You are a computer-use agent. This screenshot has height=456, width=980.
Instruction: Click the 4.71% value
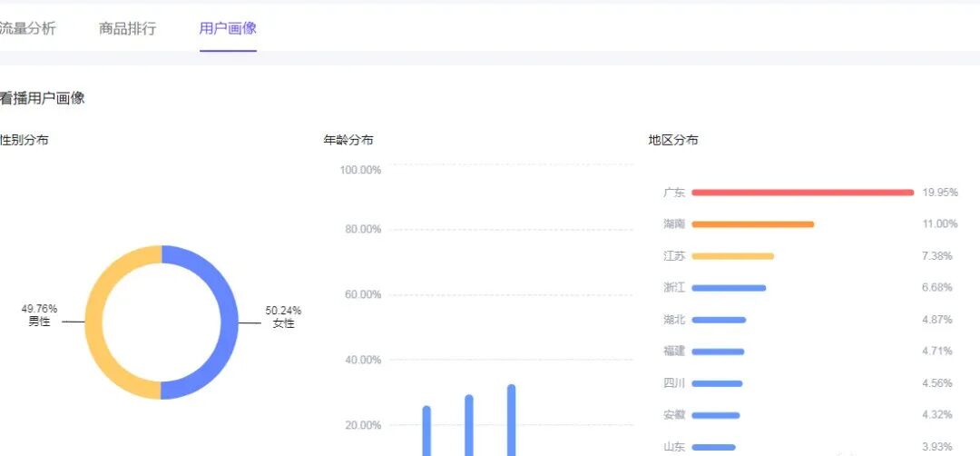(x=937, y=352)
